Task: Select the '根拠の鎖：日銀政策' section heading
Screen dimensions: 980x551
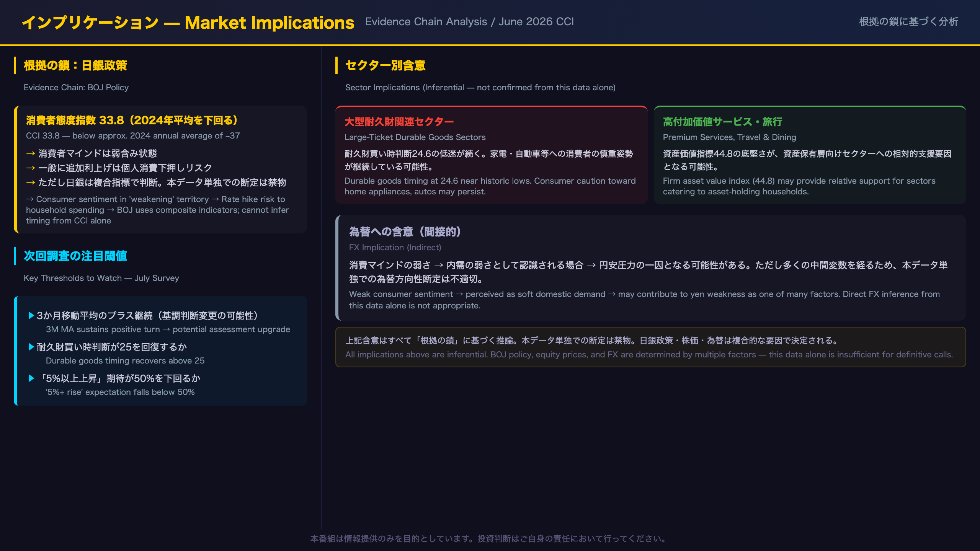Action: (75, 65)
